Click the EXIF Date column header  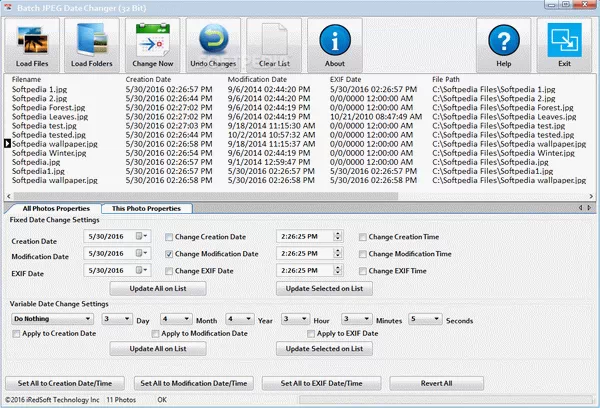click(346, 80)
